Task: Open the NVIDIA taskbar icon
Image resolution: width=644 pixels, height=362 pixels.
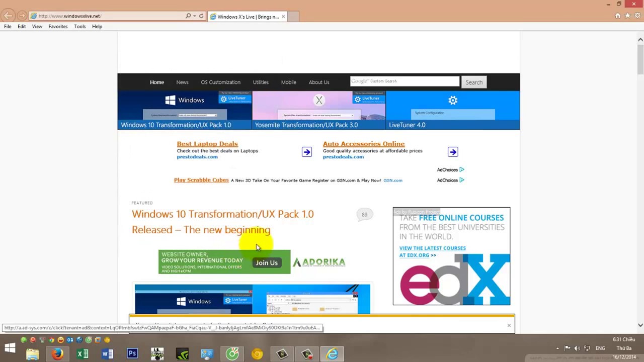Action: (182, 354)
